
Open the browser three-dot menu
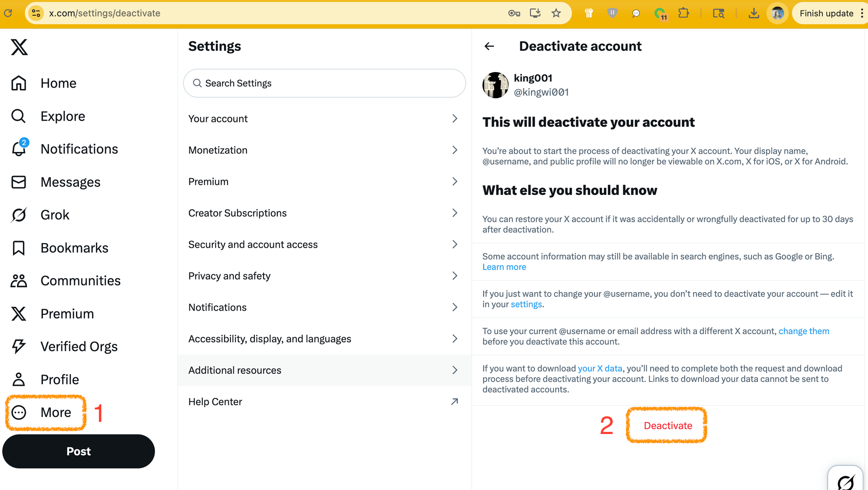click(x=861, y=13)
